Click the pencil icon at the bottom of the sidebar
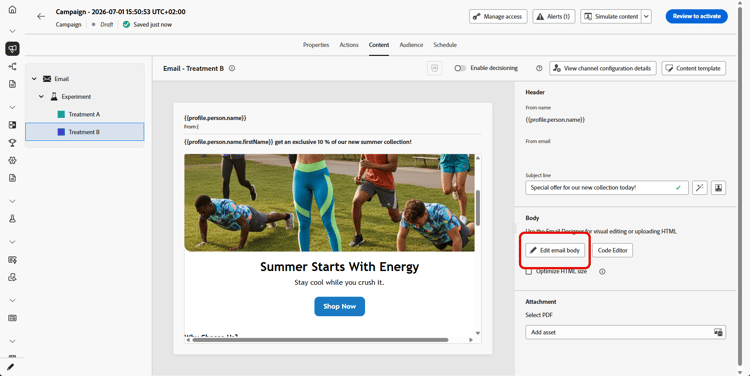Image resolution: width=750 pixels, height=376 pixels. click(x=11, y=367)
